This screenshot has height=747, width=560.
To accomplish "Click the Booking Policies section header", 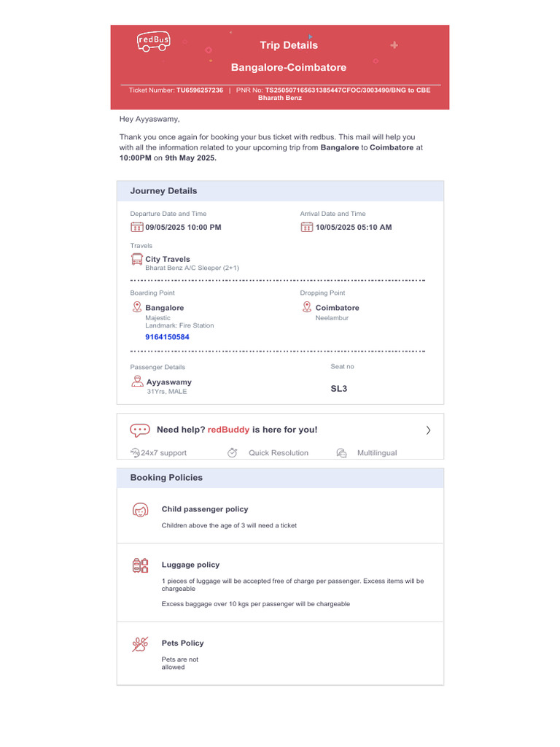I will coord(166,478).
